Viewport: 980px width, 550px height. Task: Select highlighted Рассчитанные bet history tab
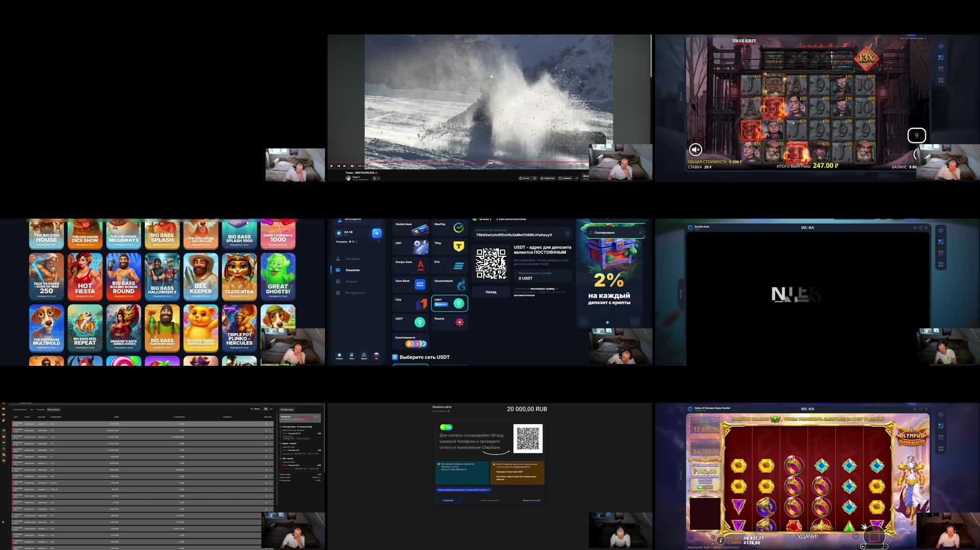pyautogui.click(x=53, y=409)
